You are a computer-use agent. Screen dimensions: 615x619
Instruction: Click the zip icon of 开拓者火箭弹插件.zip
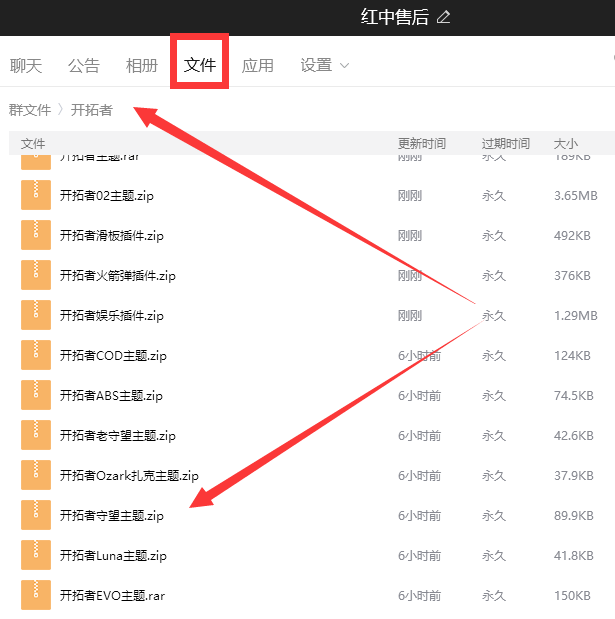click(36, 275)
